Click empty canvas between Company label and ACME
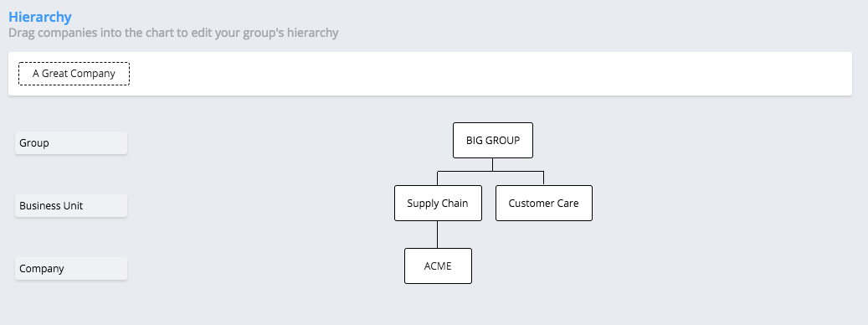This screenshot has width=868, height=325. (x=265, y=267)
